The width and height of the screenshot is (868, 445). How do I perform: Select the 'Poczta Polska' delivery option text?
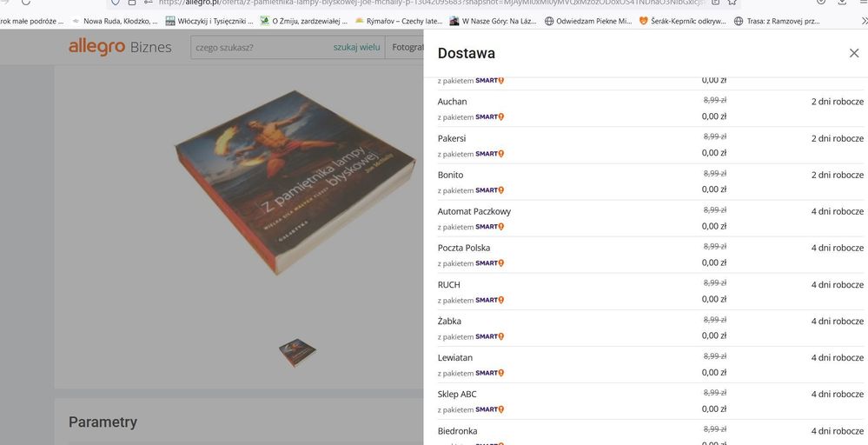(x=463, y=248)
